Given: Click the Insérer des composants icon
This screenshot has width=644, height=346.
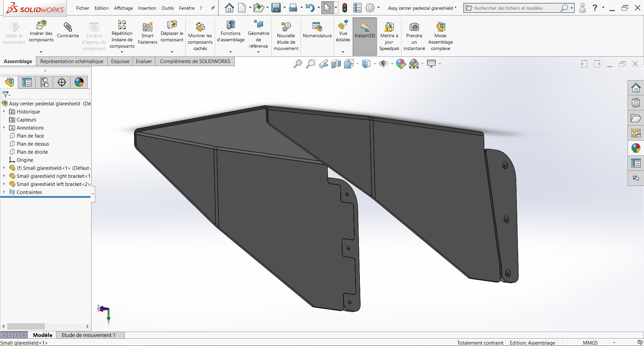Looking at the screenshot, I should pos(41,25).
